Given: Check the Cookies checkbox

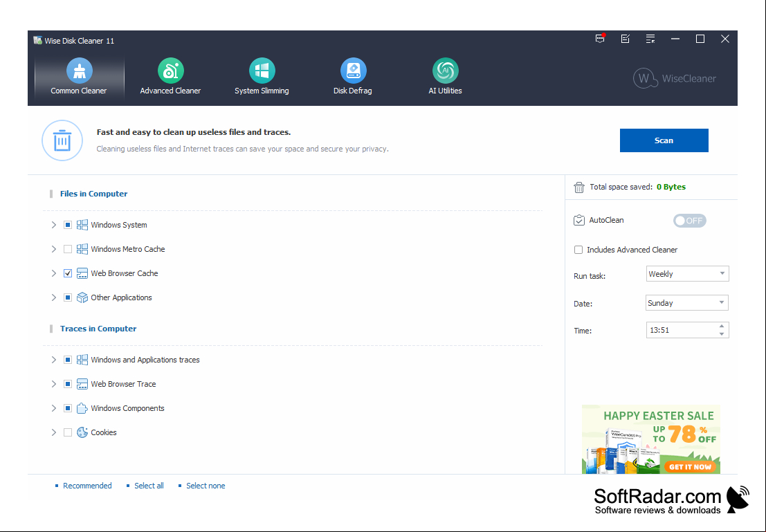Looking at the screenshot, I should pos(68,432).
